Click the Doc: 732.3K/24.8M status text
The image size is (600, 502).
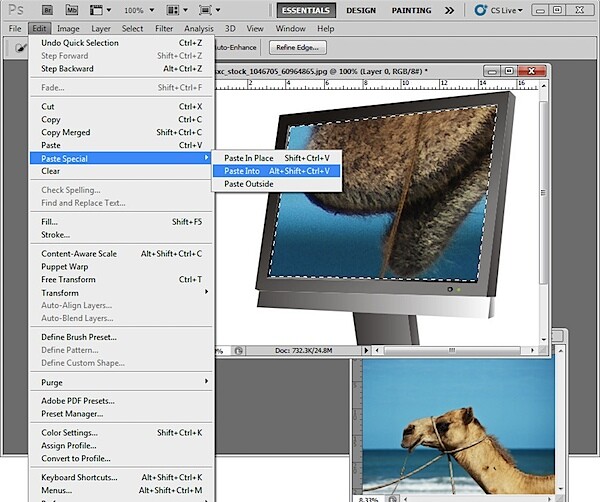coord(303,350)
